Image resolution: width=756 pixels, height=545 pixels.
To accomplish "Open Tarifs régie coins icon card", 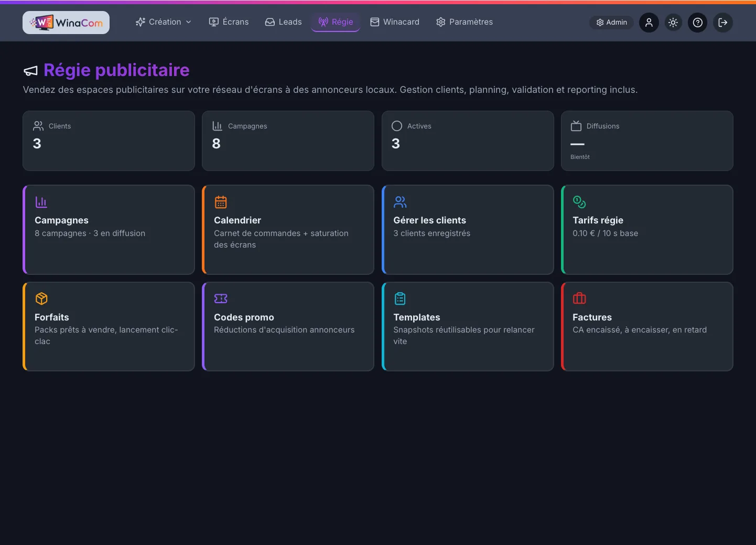I will pyautogui.click(x=647, y=229).
